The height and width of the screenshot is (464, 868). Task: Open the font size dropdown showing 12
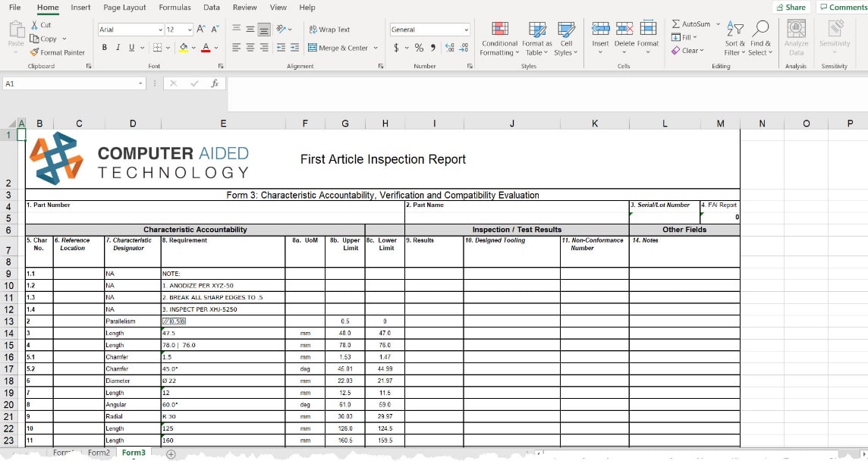coord(190,30)
